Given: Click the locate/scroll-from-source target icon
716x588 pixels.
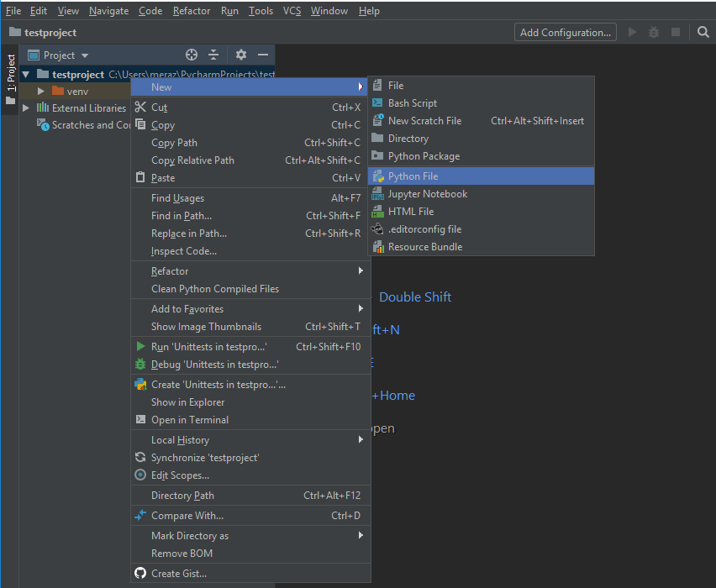Looking at the screenshot, I should [192, 55].
